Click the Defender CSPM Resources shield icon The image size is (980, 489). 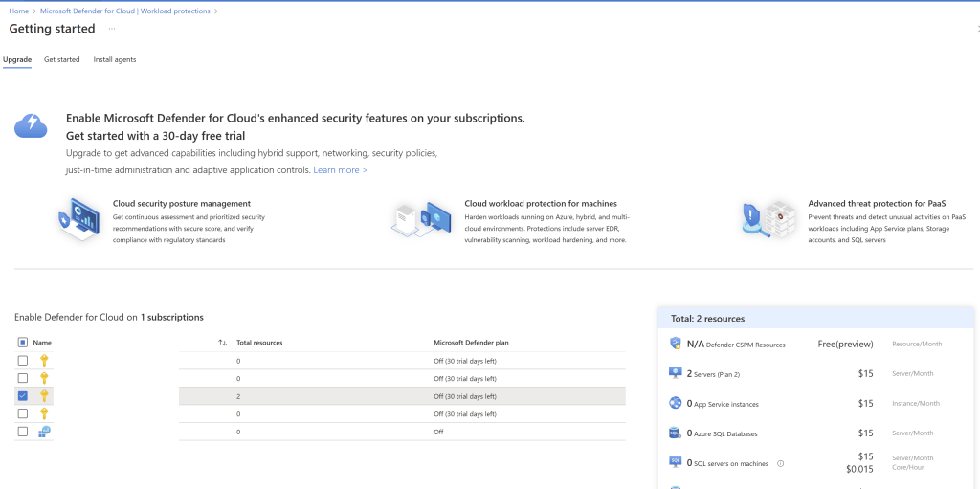[676, 344]
